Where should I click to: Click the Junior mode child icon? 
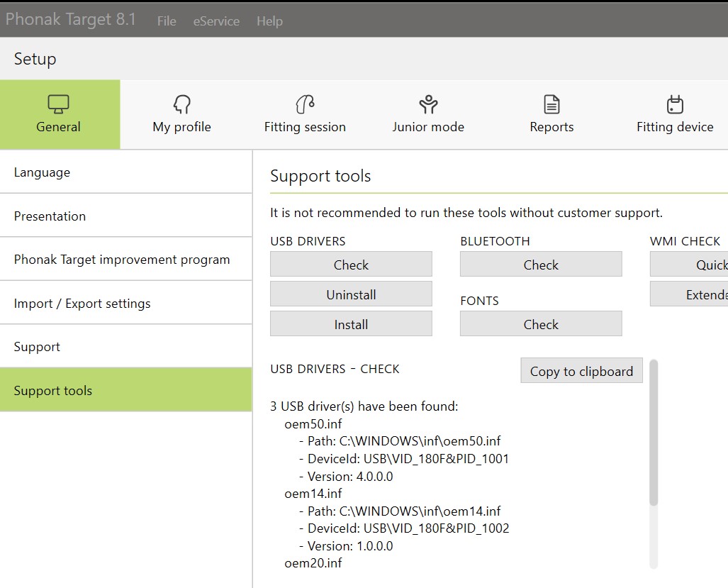pyautogui.click(x=428, y=104)
